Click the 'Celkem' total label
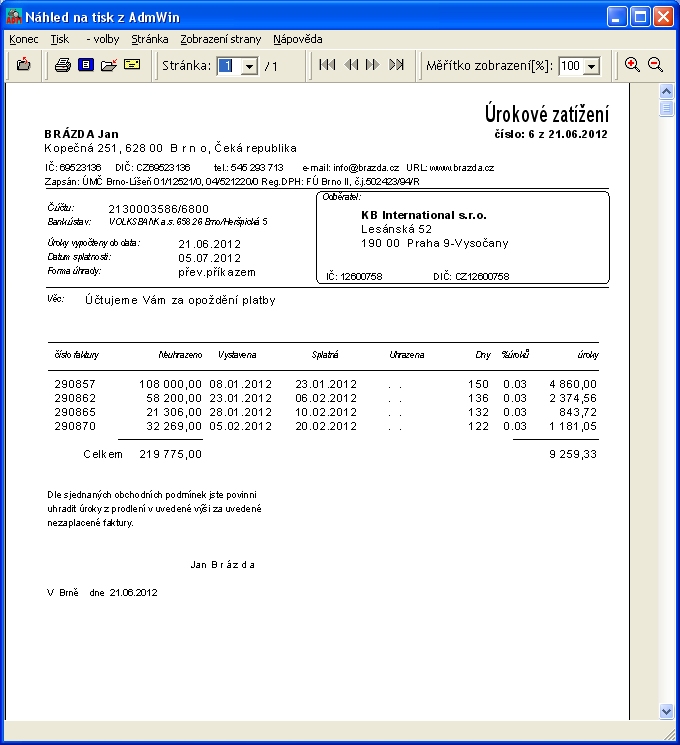The image size is (680, 745). coord(103,454)
